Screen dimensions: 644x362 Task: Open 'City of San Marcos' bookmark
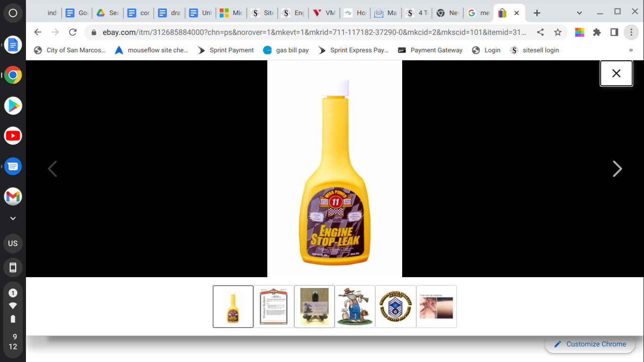(x=70, y=50)
